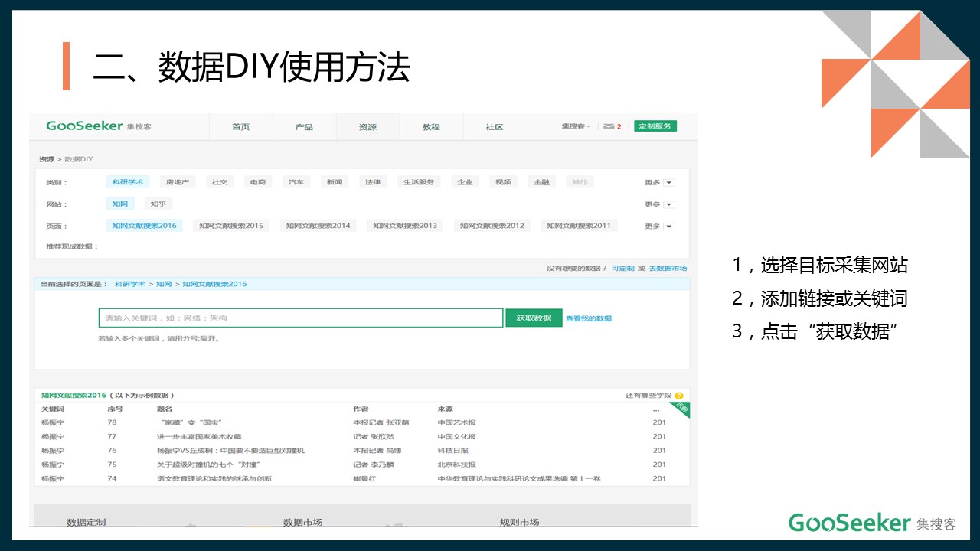
Task: Select the 电商 category
Action: coord(257,182)
